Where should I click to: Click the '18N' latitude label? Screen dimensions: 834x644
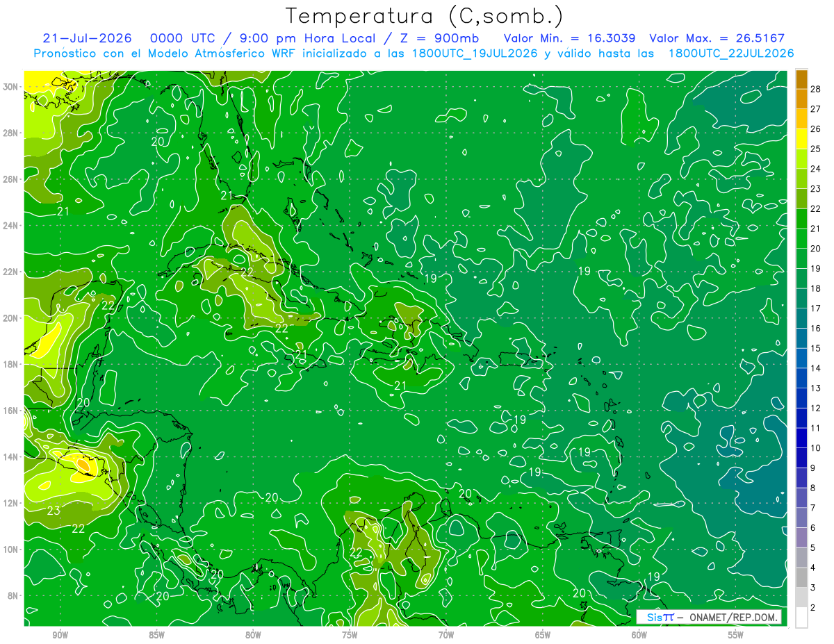[11, 364]
